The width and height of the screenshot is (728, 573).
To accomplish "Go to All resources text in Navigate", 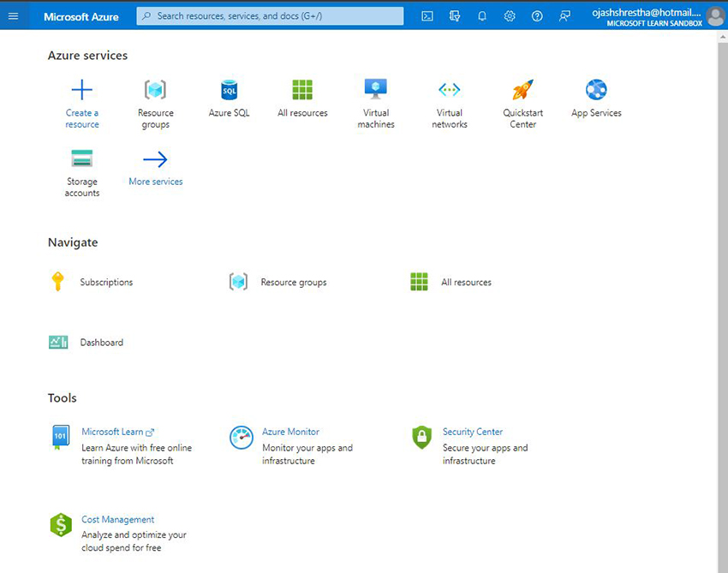I will click(x=466, y=283).
